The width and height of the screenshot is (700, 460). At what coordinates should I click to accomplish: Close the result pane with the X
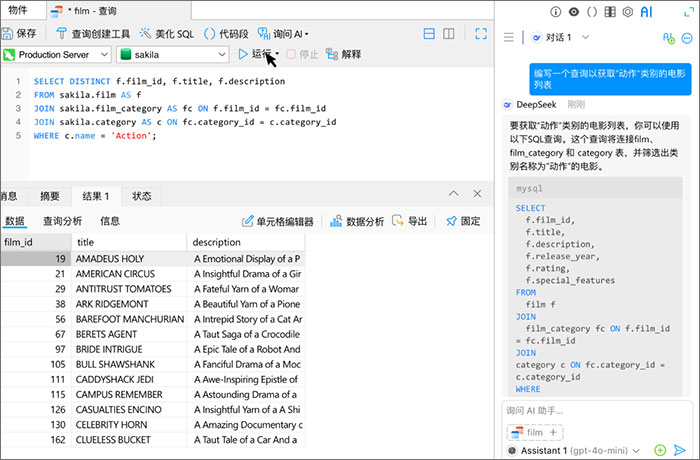coord(477,193)
